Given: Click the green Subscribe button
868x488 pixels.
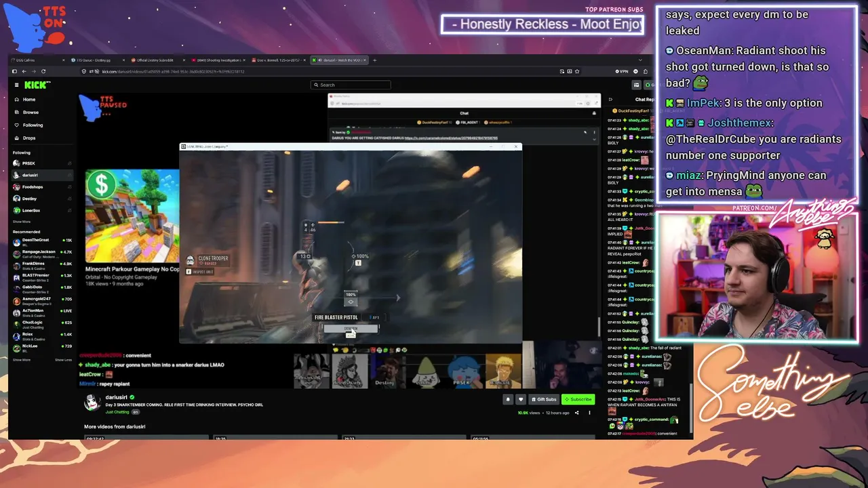Looking at the screenshot, I should pos(578,399).
